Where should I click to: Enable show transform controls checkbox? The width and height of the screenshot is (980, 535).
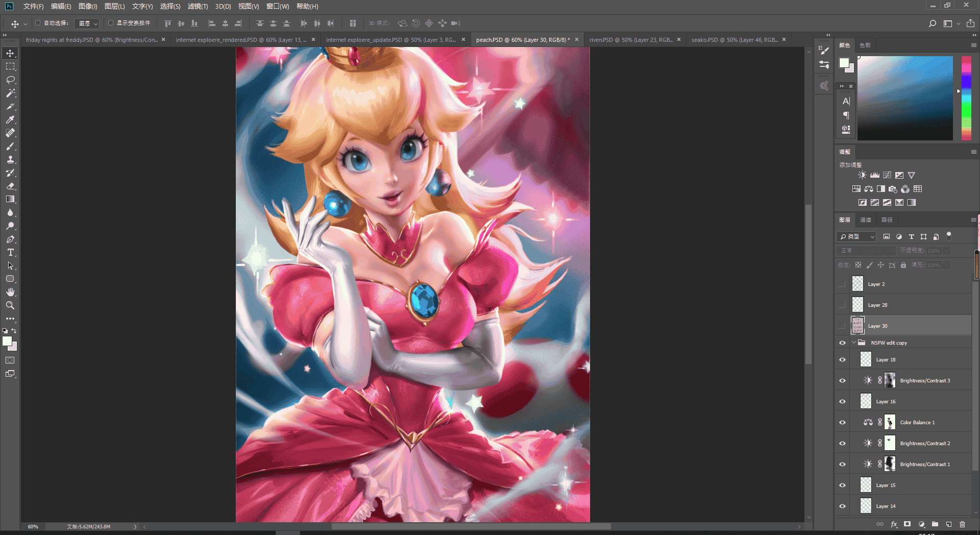tap(111, 23)
